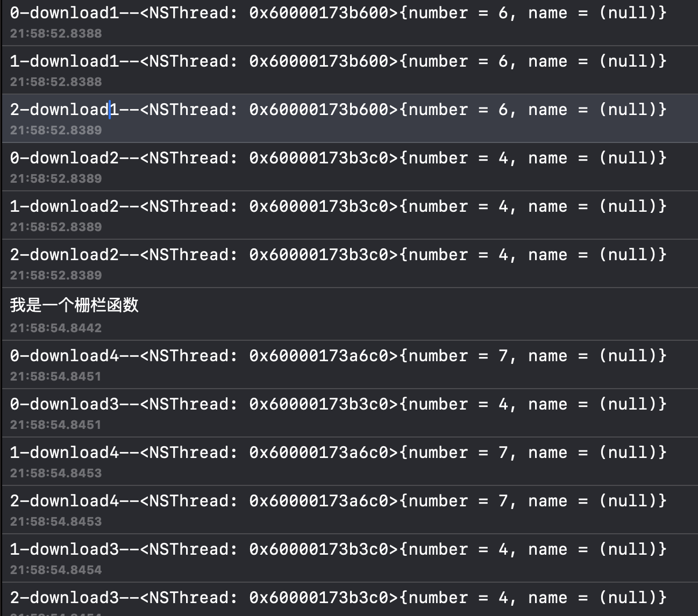
Task: Select the 0-download4 log line
Action: pos(338,356)
